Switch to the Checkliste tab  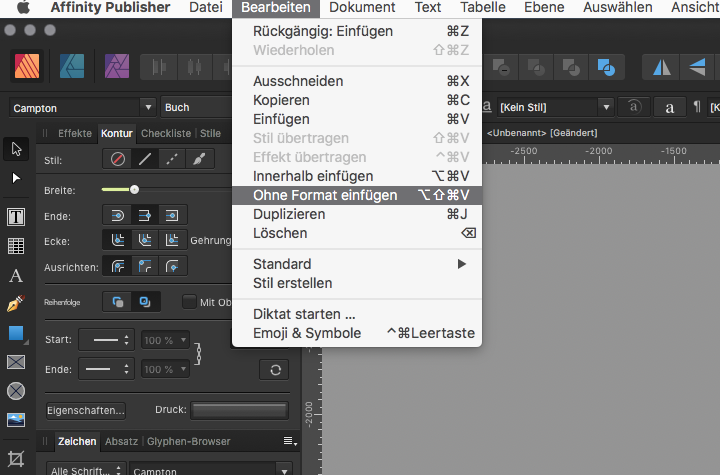click(x=166, y=133)
